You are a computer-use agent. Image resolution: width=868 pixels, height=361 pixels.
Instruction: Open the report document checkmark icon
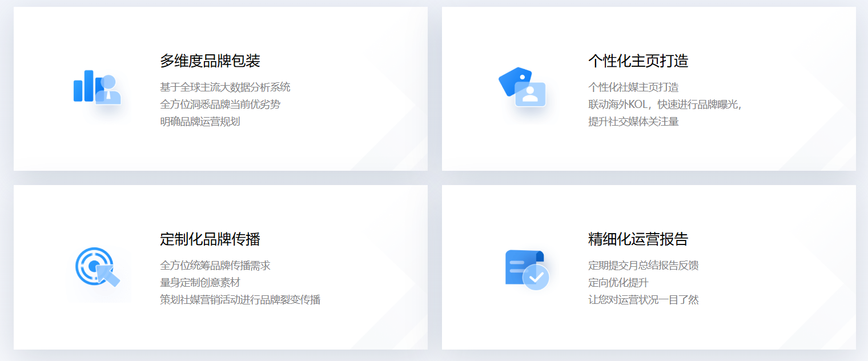coord(527,268)
